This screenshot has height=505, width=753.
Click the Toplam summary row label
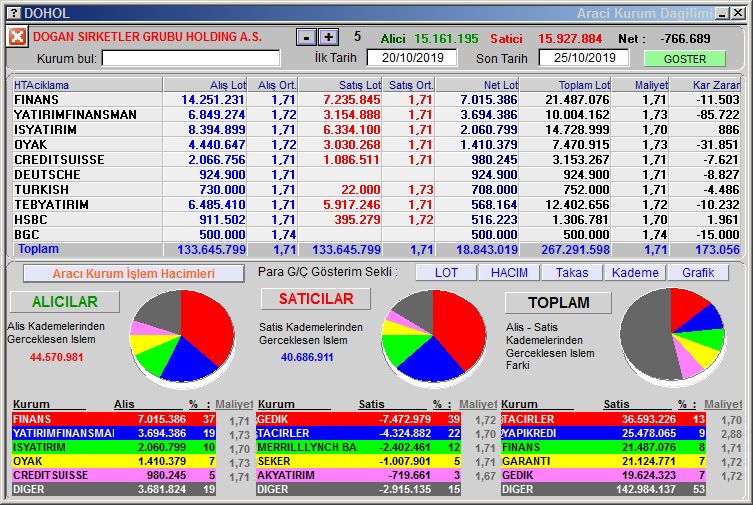coord(38,249)
